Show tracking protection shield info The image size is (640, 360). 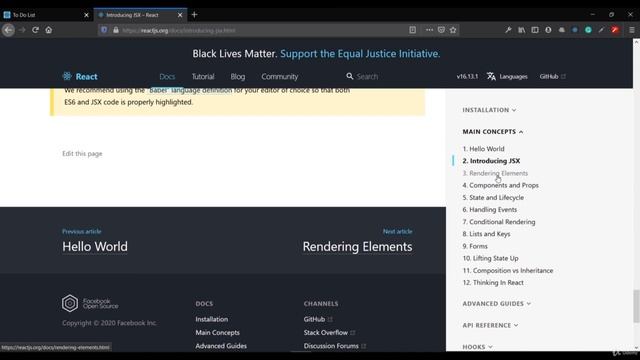pos(104,30)
